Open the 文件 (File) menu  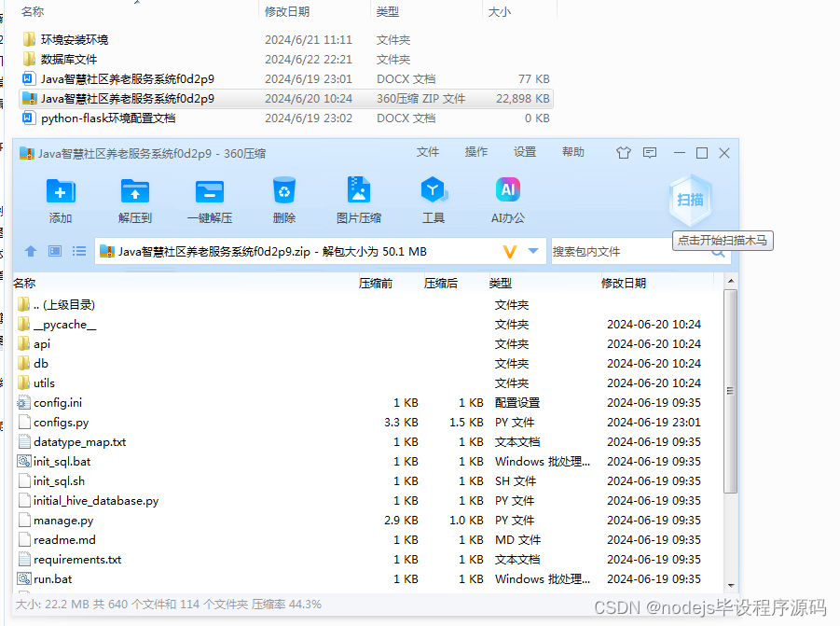(428, 153)
